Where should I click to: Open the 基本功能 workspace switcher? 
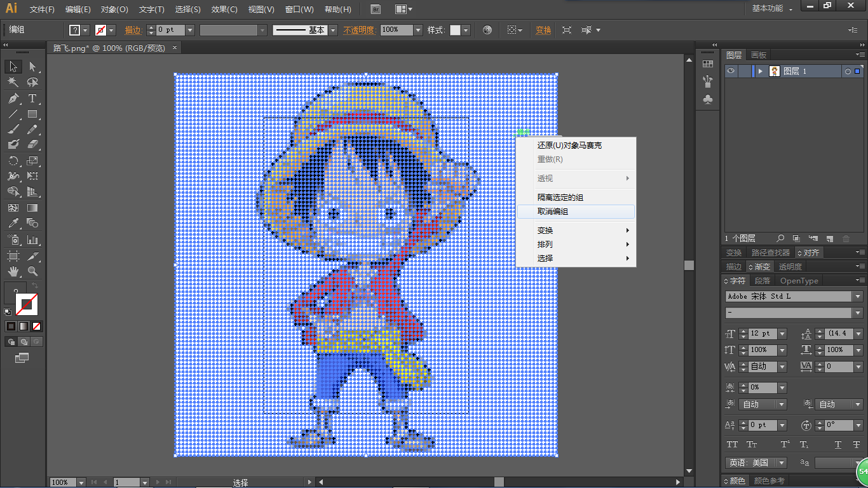772,8
